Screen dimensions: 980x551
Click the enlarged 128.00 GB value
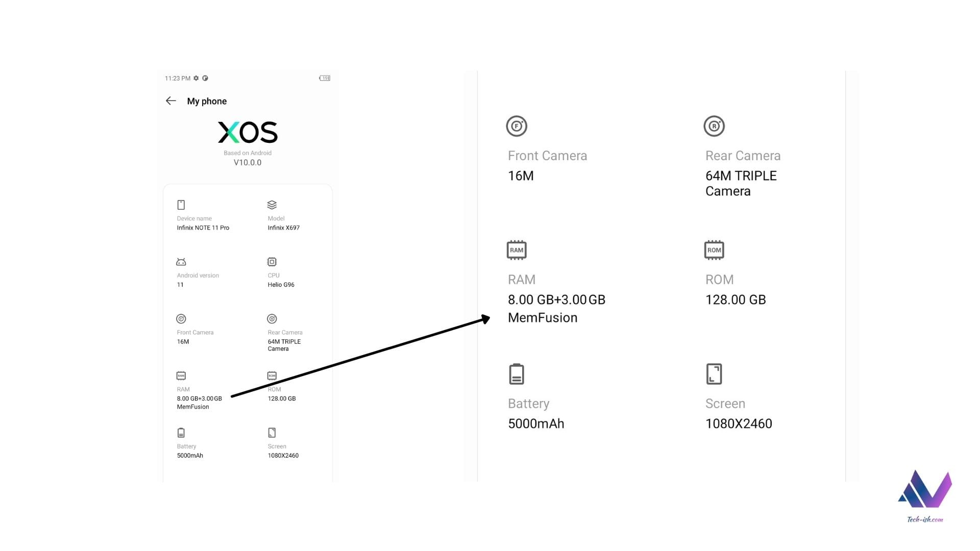pos(736,300)
